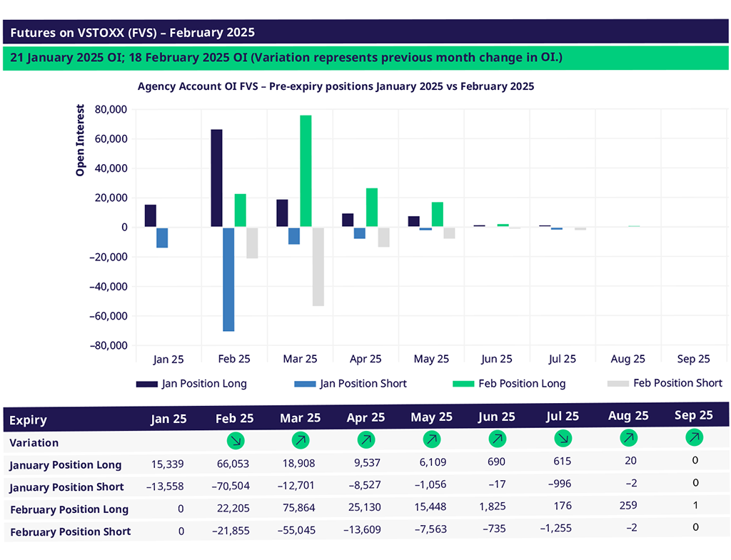731x560 pixels.
Task: Click the Sep 25 variation arrow icon
Action: point(693,437)
